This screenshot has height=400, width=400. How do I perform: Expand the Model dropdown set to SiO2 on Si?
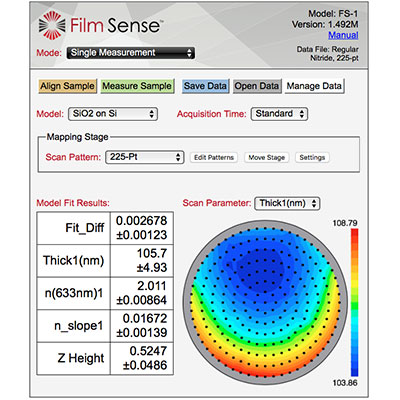pos(113,114)
